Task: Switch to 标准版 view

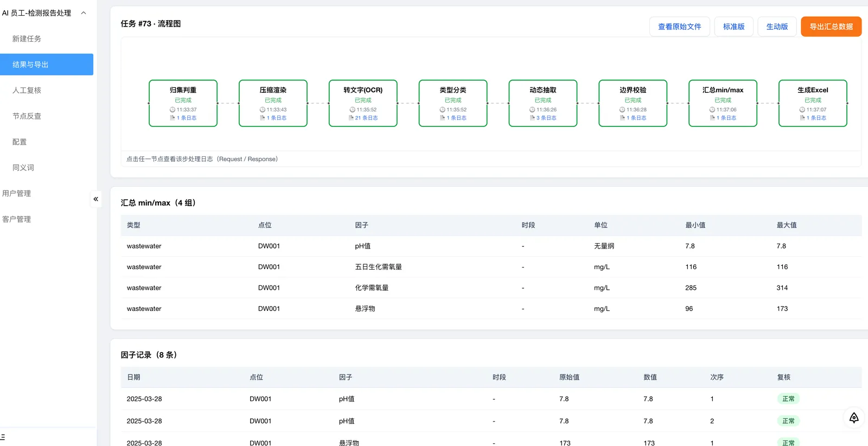Action: coord(733,27)
